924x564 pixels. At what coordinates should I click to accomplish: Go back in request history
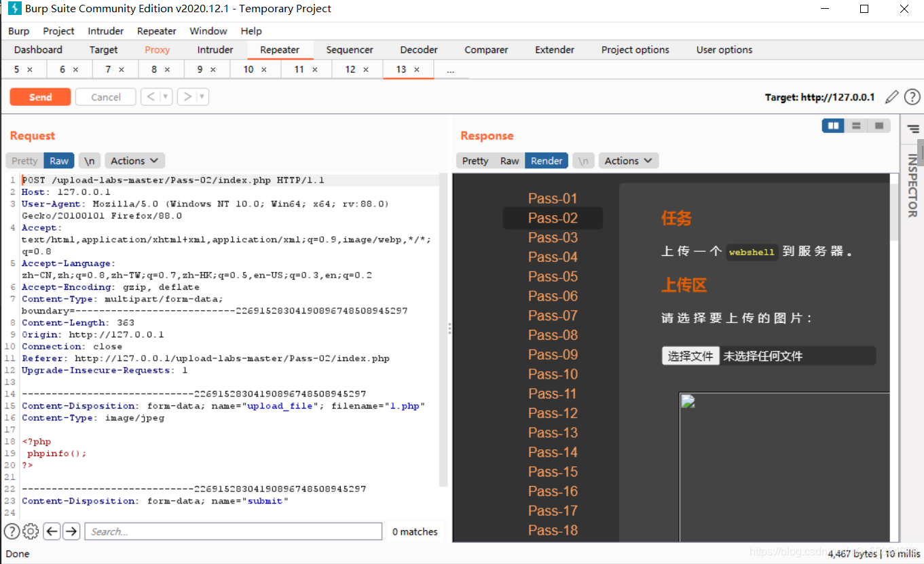(x=151, y=97)
